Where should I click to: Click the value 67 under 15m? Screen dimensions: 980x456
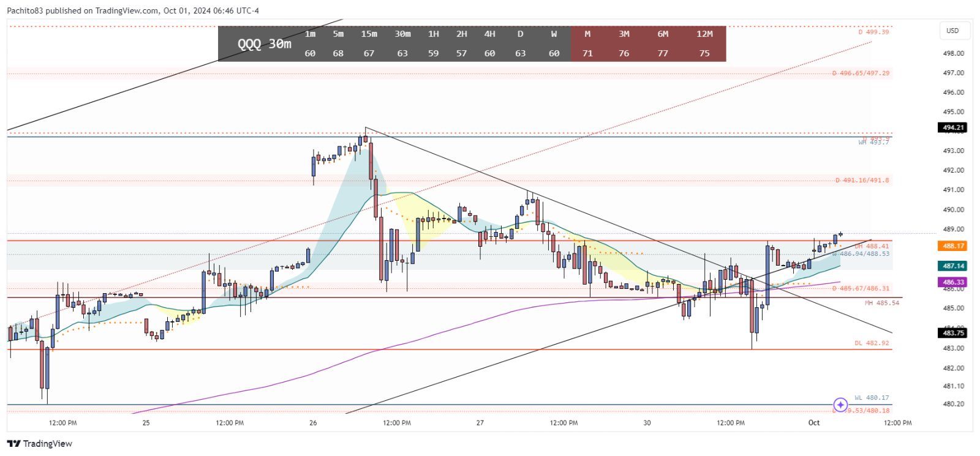[369, 54]
